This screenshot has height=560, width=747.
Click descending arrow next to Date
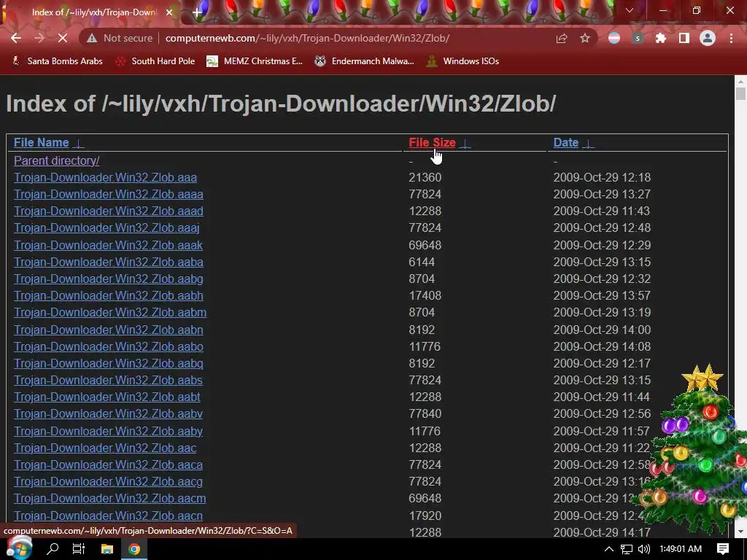[589, 144]
